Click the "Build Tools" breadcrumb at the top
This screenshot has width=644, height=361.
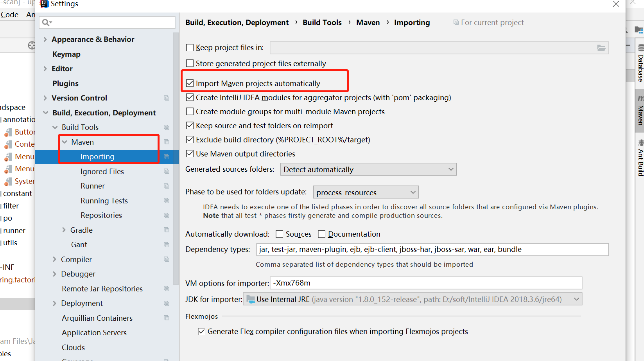pos(322,22)
